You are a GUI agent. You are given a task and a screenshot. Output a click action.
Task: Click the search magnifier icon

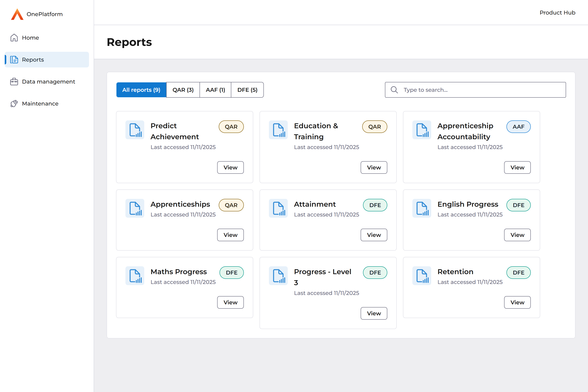pyautogui.click(x=394, y=90)
